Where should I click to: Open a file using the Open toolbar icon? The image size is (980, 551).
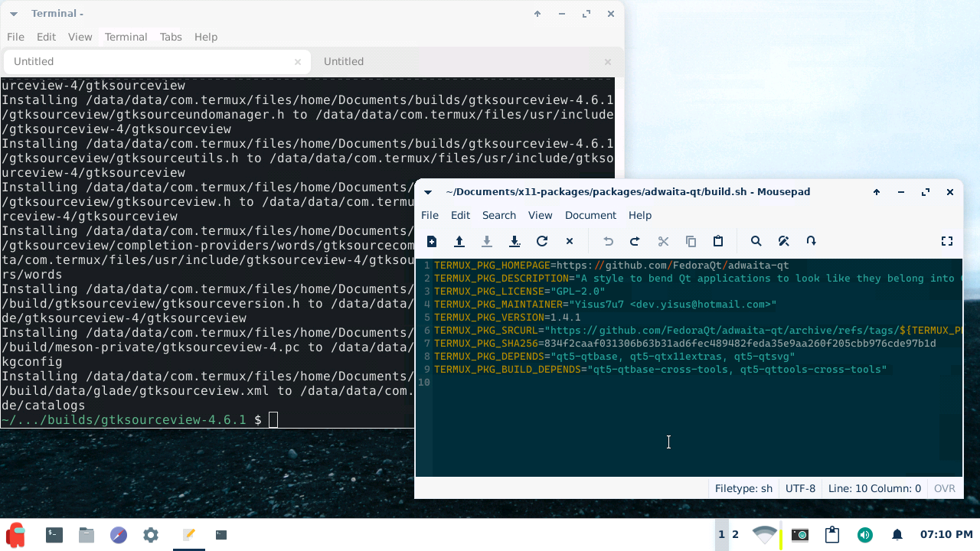[x=459, y=241]
